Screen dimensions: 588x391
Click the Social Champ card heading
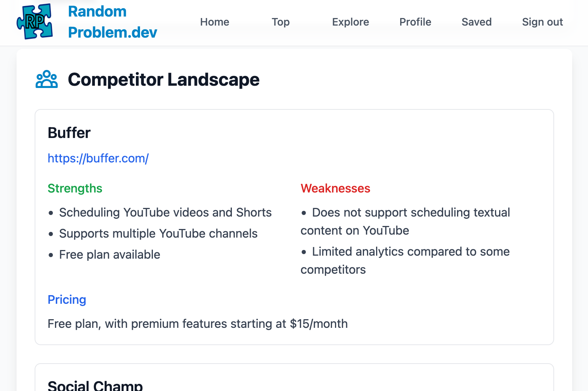(x=95, y=386)
